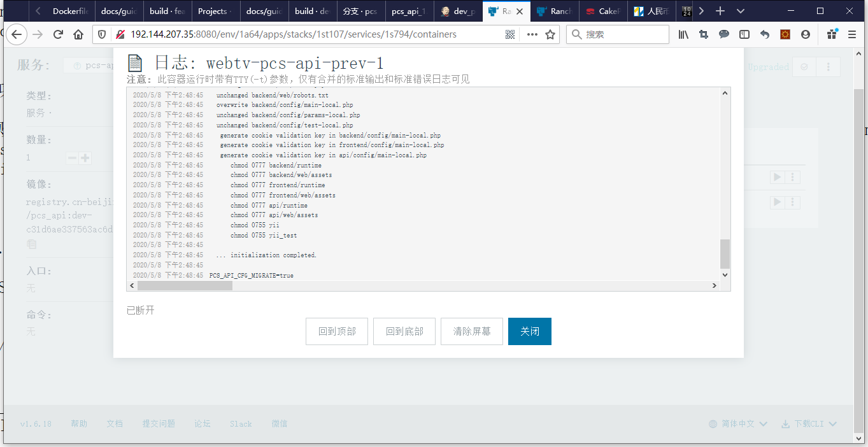
Task: Switch to 分支 · pcs tab
Action: click(x=361, y=11)
